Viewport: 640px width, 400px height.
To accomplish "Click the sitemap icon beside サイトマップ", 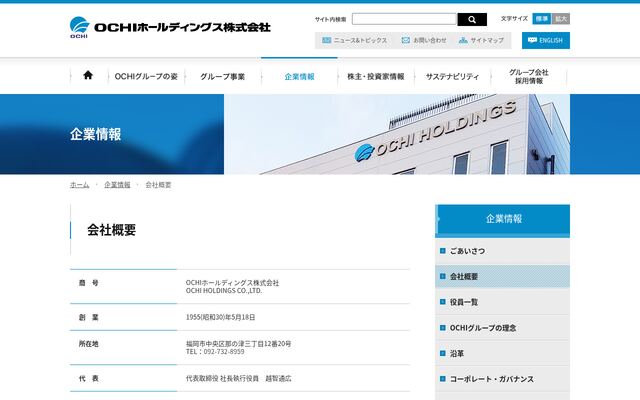I will pyautogui.click(x=463, y=40).
